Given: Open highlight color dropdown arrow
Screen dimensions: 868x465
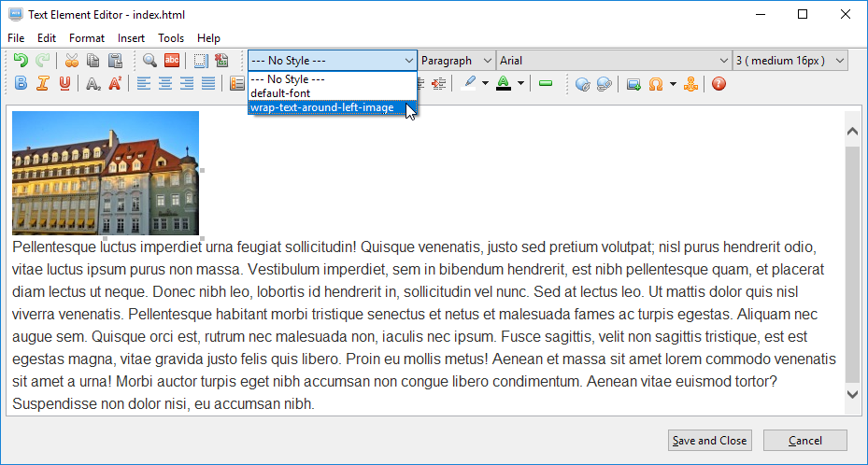Looking at the screenshot, I should click(486, 83).
